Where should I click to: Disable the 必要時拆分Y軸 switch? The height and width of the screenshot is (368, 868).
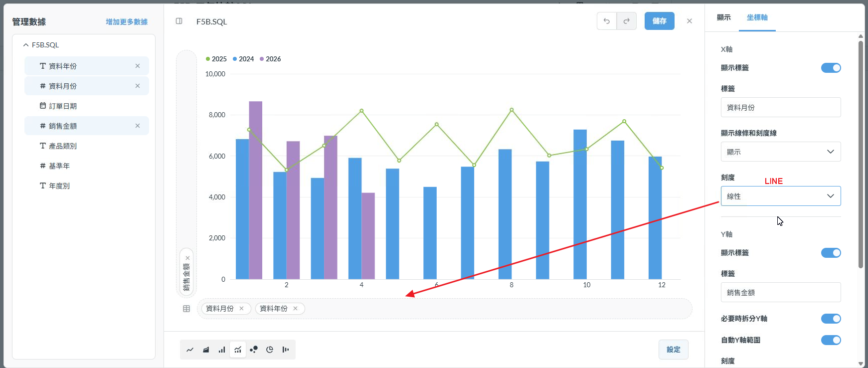[x=831, y=319]
